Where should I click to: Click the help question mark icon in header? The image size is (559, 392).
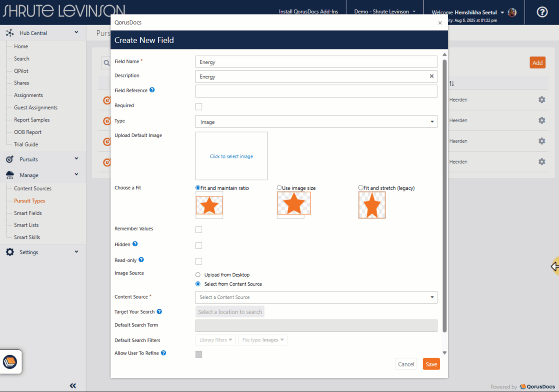click(542, 12)
